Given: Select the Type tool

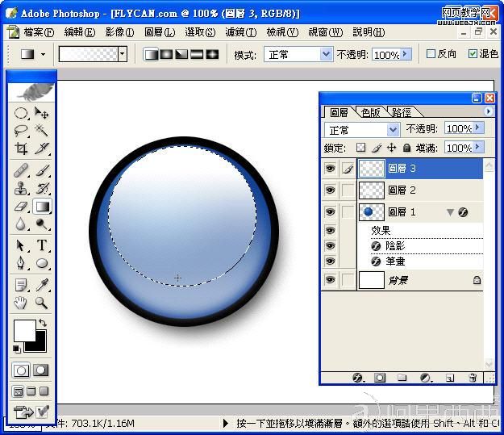Looking at the screenshot, I should [42, 245].
